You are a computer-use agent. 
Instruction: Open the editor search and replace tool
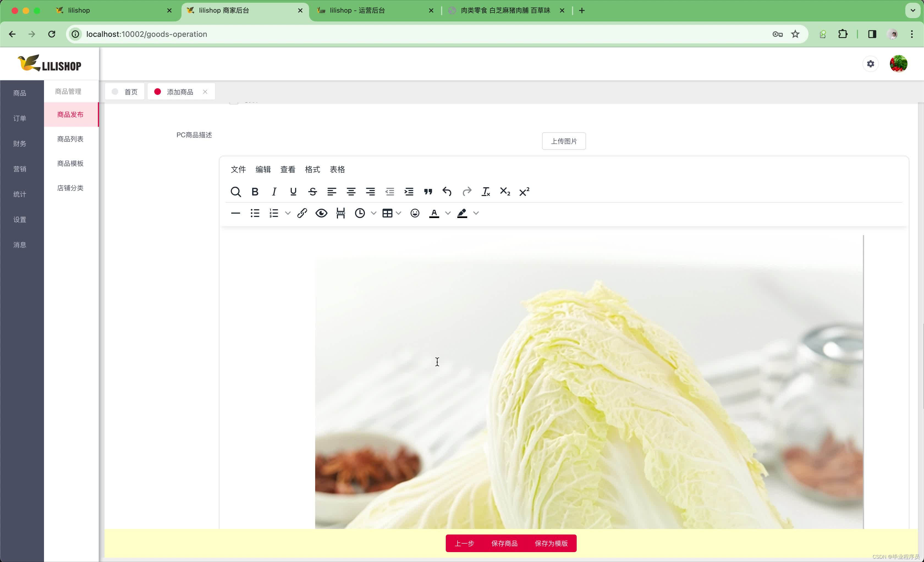[235, 192]
